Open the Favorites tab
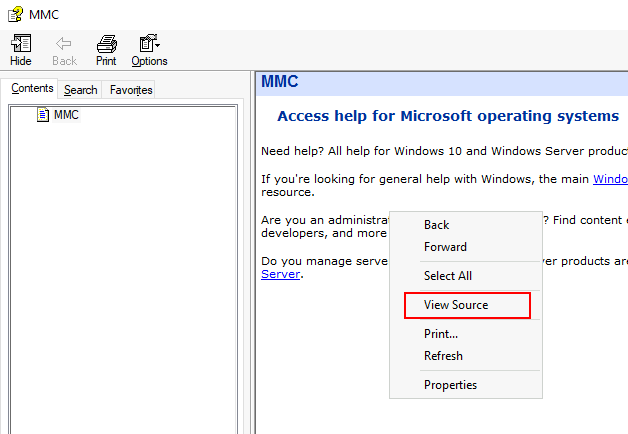Image resolution: width=628 pixels, height=434 pixels. pos(131,90)
